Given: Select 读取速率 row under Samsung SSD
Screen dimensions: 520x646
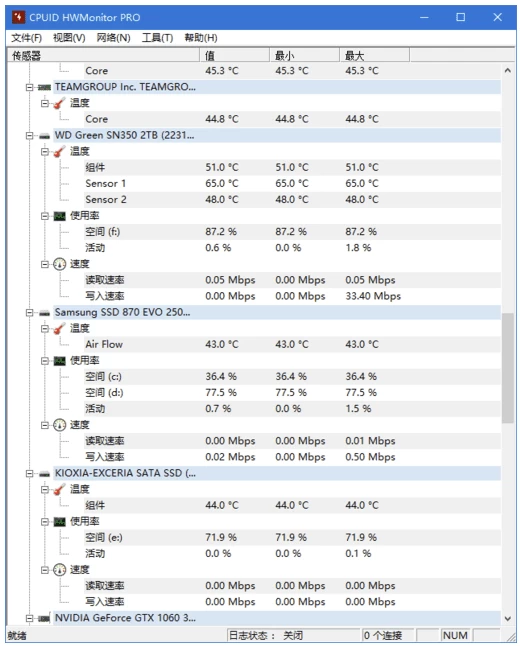Looking at the screenshot, I should coord(292,441).
